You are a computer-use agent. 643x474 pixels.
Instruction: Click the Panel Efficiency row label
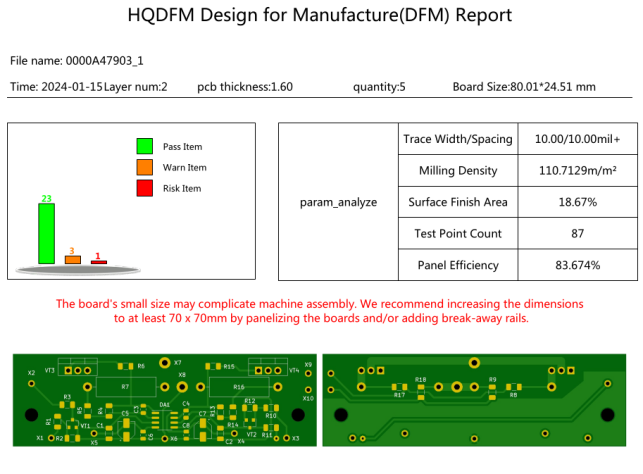point(457,265)
